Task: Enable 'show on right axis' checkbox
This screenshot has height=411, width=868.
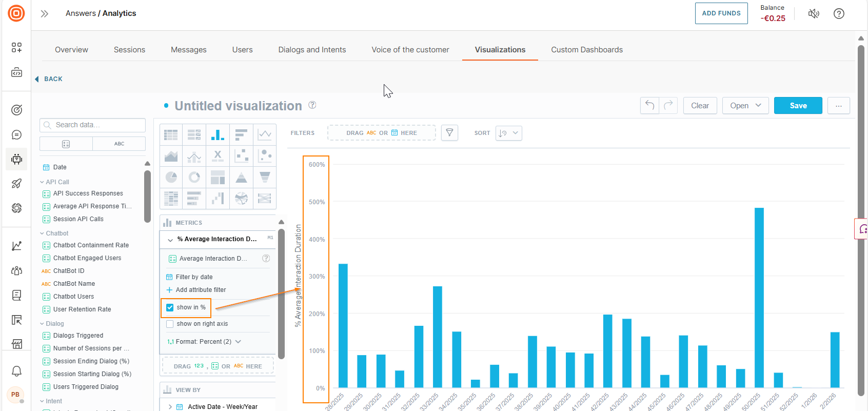Action: pyautogui.click(x=170, y=324)
